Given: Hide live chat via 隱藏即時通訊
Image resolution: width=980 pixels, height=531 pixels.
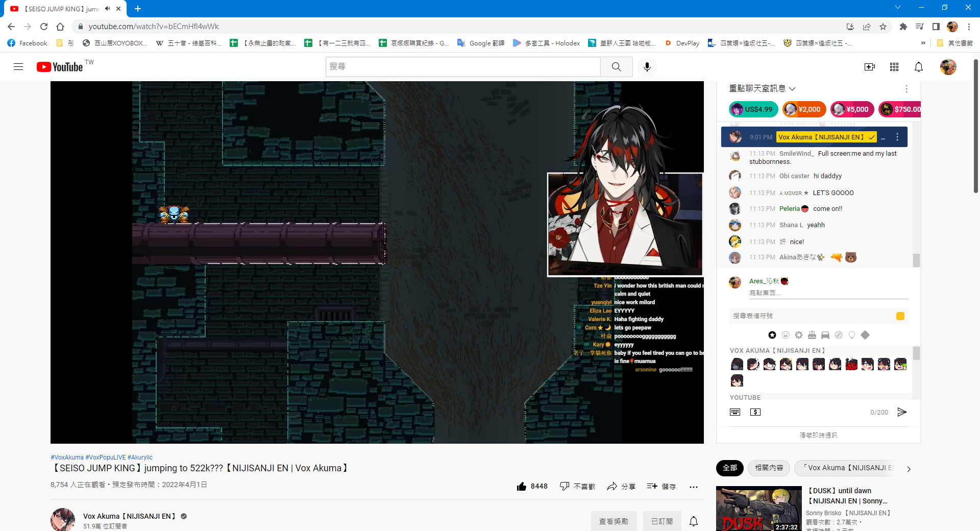Looking at the screenshot, I should 819,435.
